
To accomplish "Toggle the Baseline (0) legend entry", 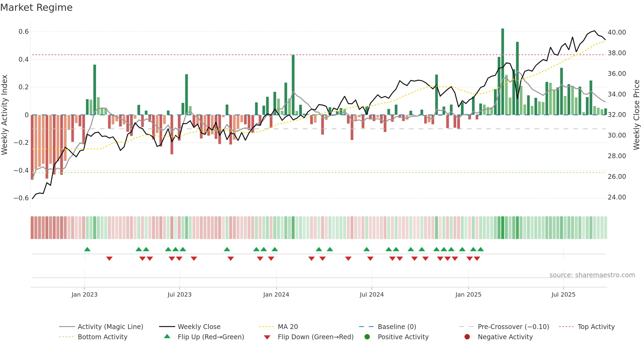I will pyautogui.click(x=387, y=327).
